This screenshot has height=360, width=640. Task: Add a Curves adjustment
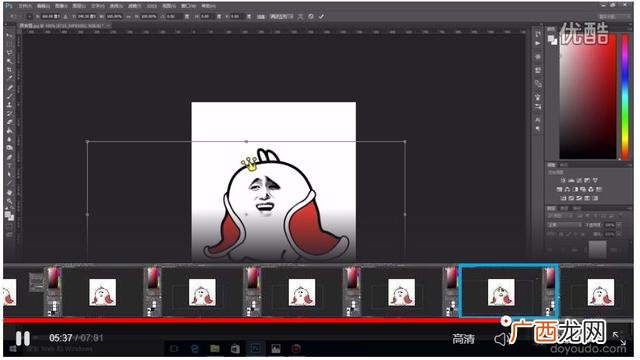coord(580,180)
